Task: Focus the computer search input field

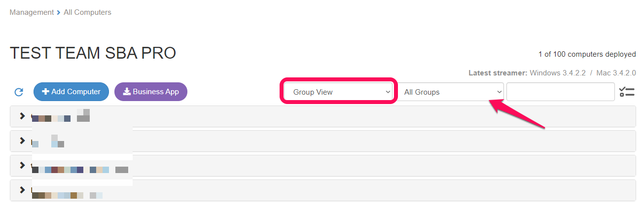Action: (561, 92)
